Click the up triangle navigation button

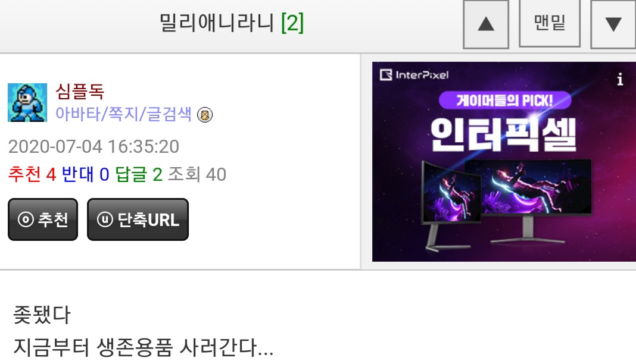pos(486,24)
